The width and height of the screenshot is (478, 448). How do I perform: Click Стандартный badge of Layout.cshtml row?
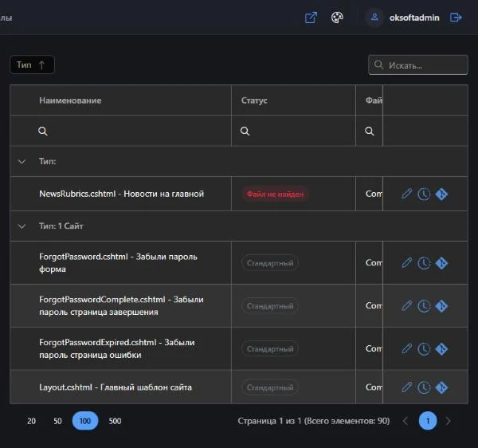click(270, 387)
